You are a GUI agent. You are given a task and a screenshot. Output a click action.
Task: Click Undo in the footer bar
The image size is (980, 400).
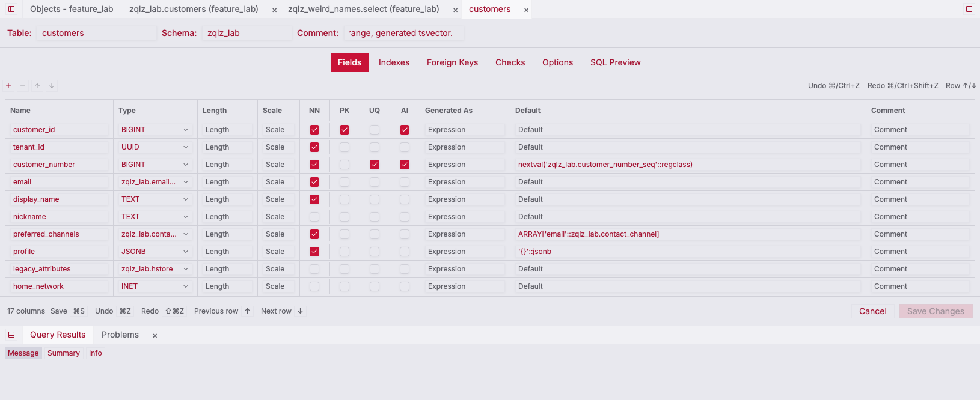pyautogui.click(x=104, y=311)
